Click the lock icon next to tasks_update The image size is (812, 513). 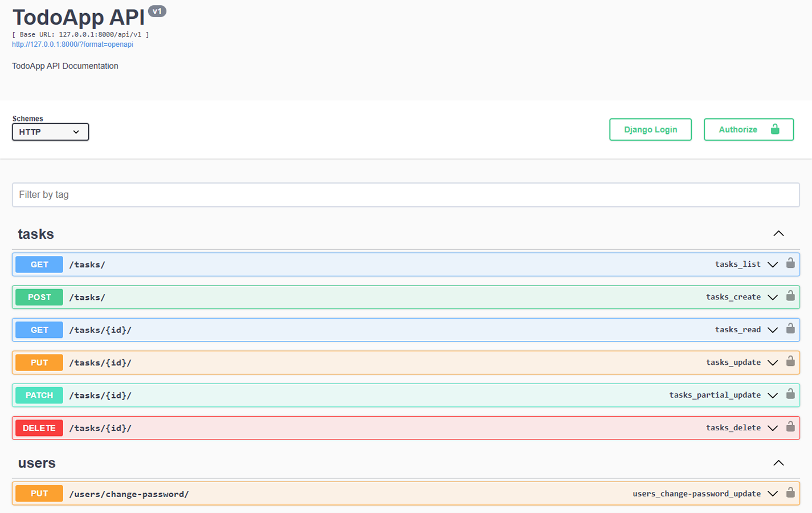pos(790,362)
